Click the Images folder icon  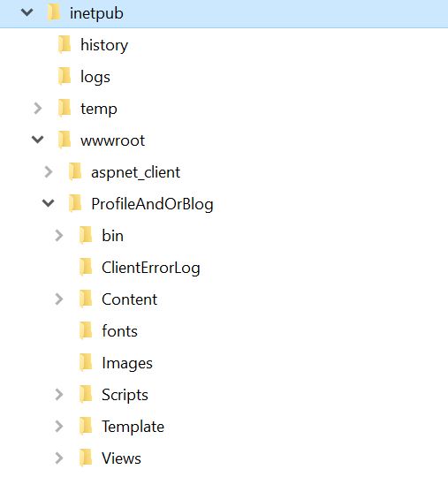pyautogui.click(x=86, y=362)
